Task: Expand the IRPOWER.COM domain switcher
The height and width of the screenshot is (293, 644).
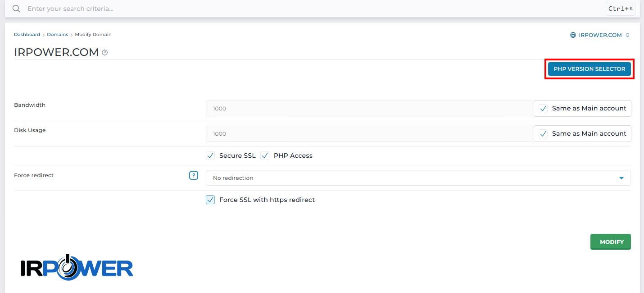Action: click(x=600, y=35)
